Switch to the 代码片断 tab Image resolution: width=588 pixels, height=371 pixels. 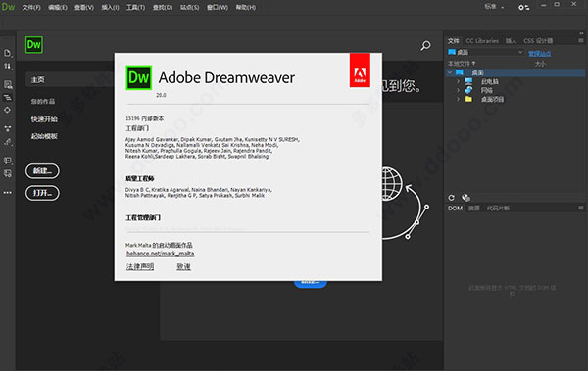pos(498,208)
